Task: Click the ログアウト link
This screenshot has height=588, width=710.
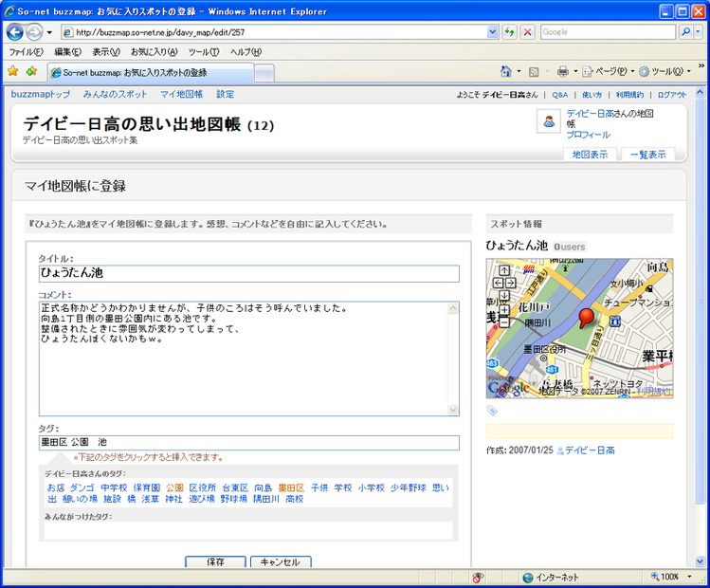Action: [672, 95]
